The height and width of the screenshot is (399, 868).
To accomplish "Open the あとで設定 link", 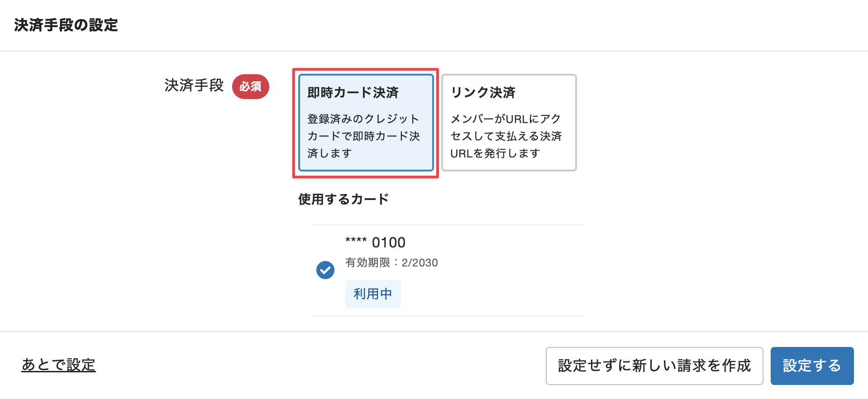I will 58,364.
